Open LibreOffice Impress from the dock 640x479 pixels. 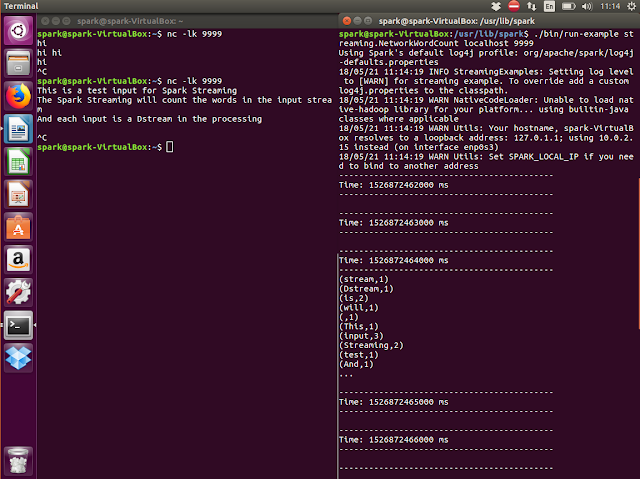click(18, 195)
